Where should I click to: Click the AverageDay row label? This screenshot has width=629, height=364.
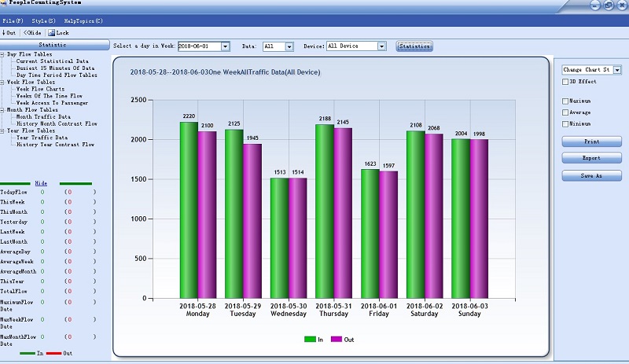15,252
